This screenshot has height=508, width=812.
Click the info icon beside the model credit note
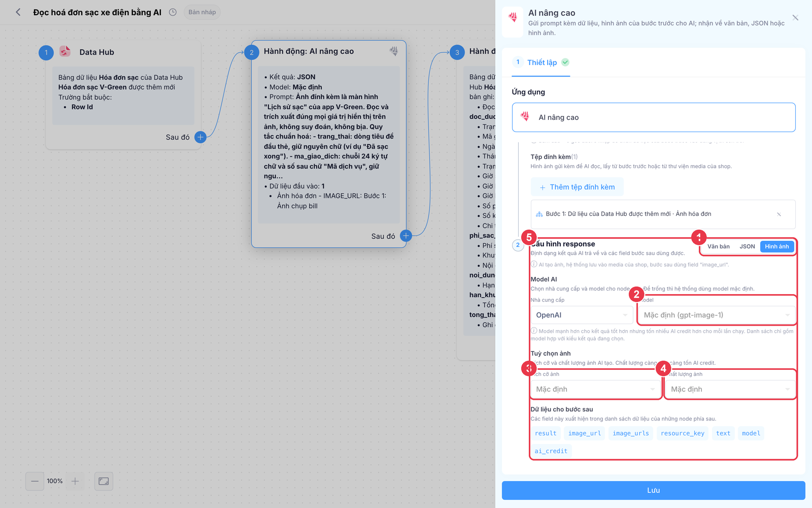[x=534, y=331]
